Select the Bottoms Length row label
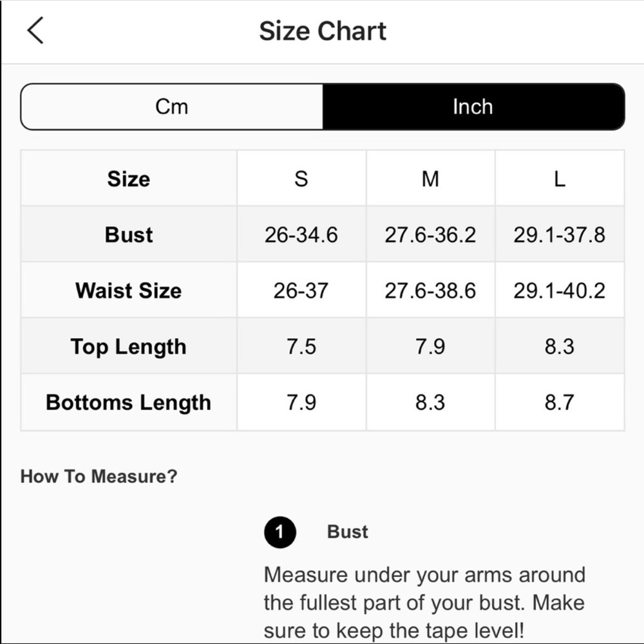This screenshot has height=644, width=644. [129, 402]
